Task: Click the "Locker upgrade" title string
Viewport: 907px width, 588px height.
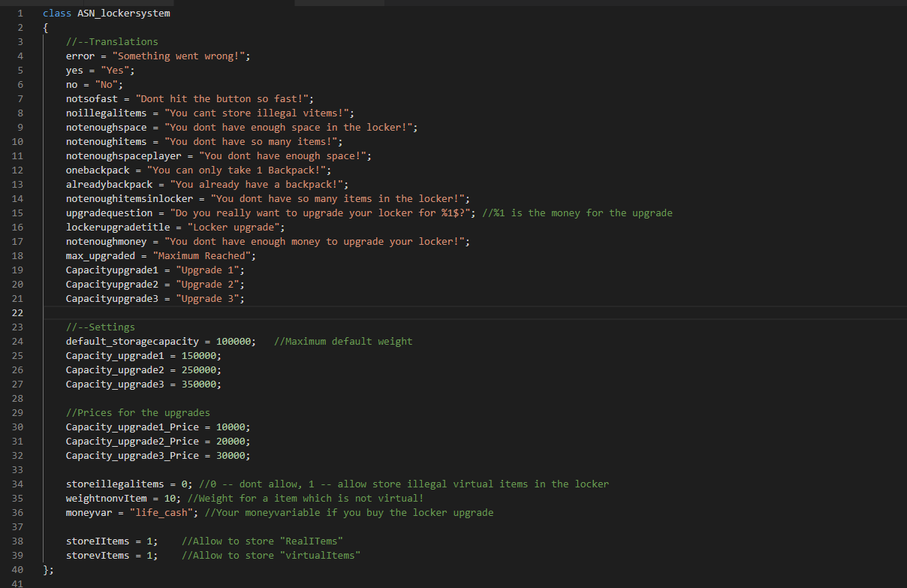Action: coord(237,228)
